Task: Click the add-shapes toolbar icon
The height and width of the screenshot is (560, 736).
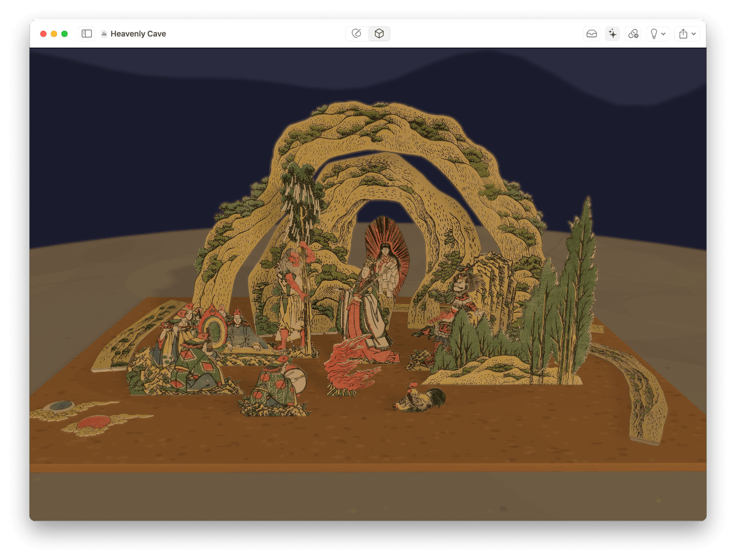Action: (633, 34)
